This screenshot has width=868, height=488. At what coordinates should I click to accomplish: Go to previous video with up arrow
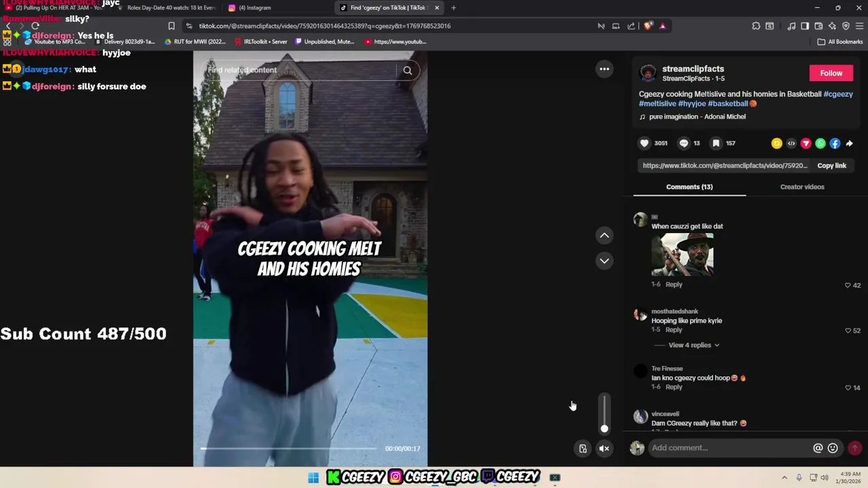tap(604, 235)
